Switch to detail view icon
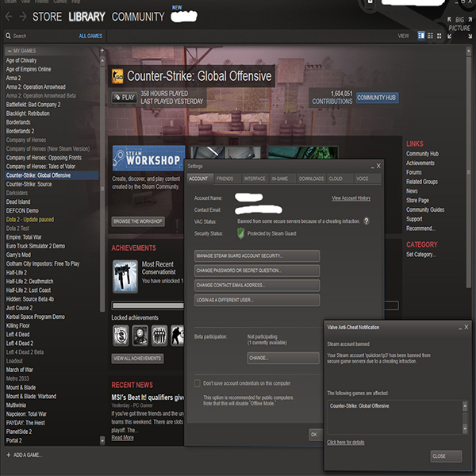The height and width of the screenshot is (476, 476). [421, 36]
